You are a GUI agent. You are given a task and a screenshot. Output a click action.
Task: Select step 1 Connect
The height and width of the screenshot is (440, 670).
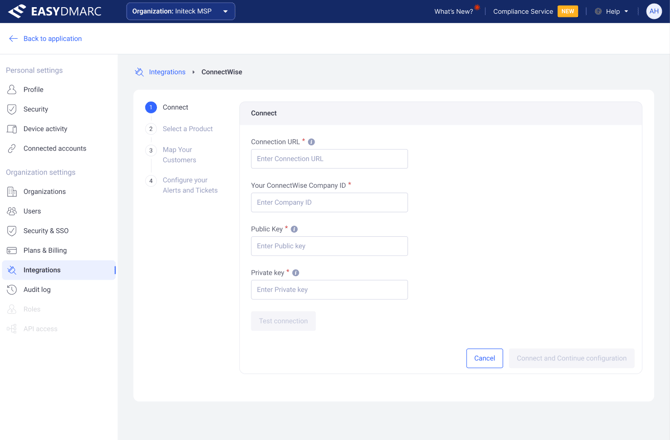(167, 107)
